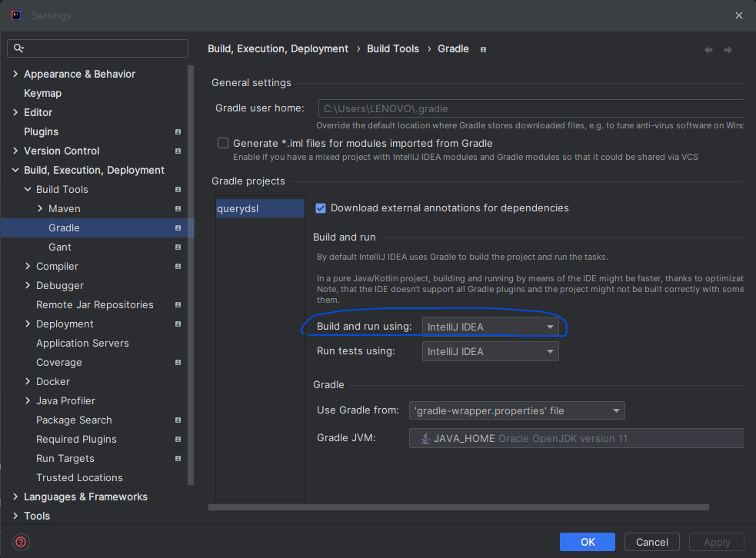This screenshot has height=558, width=756.
Task: Click the project icon next to Deployment
Action: 178,324
